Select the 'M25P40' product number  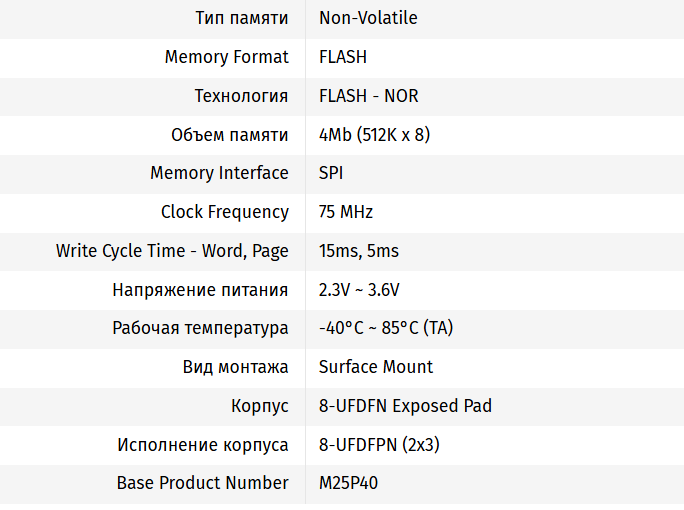[349, 483]
